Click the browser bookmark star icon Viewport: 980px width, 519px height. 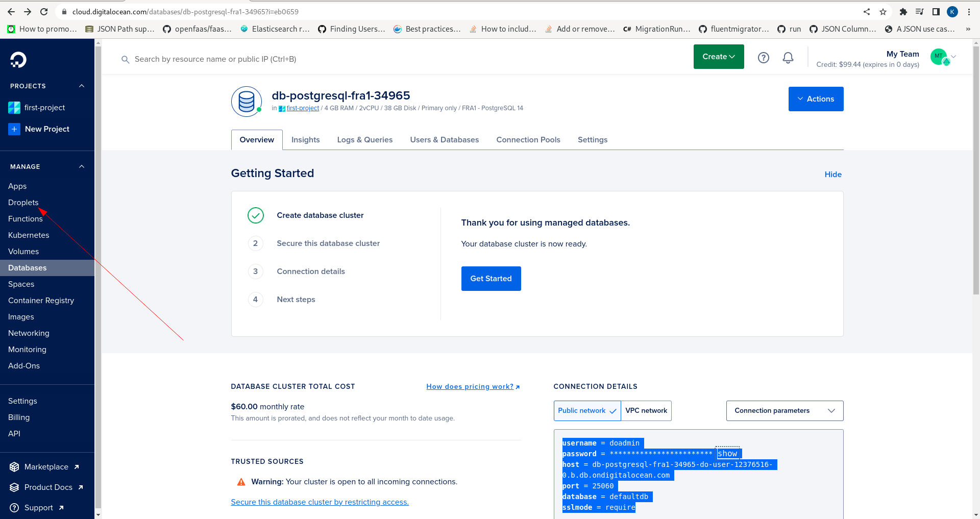(x=883, y=12)
